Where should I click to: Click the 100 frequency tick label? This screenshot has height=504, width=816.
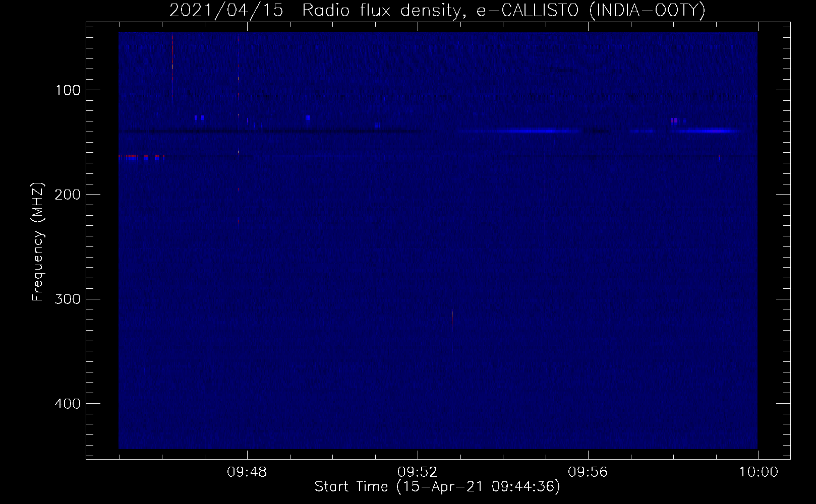coord(69,90)
